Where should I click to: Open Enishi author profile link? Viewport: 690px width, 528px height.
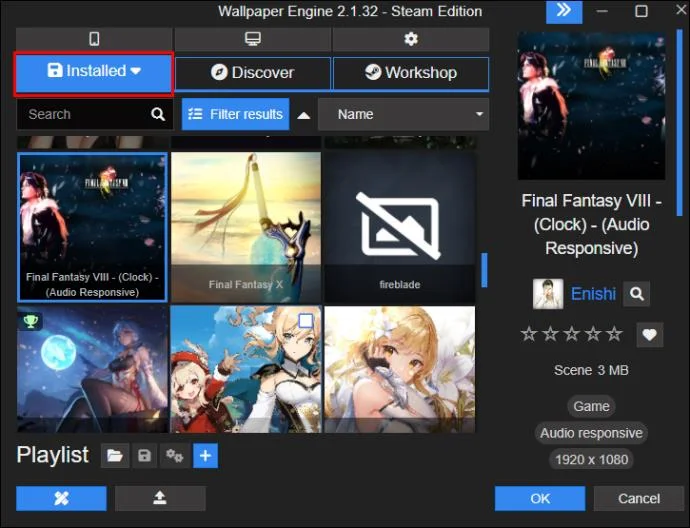[x=593, y=293]
